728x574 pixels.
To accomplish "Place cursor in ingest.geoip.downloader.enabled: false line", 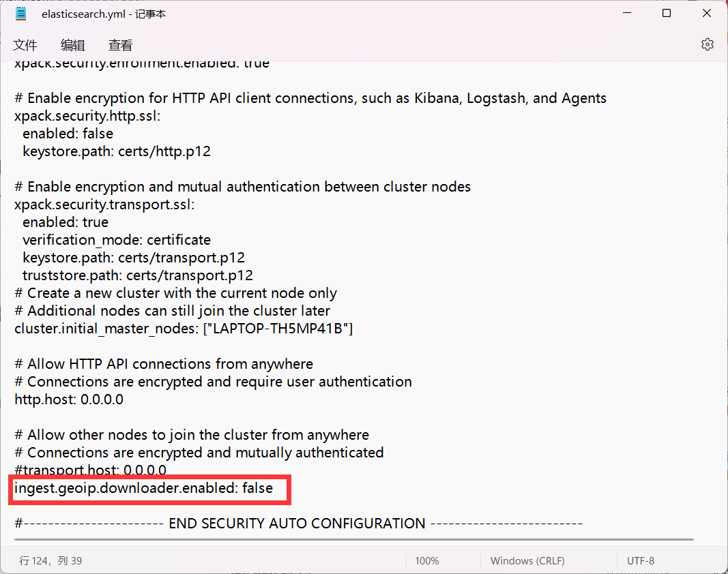I will click(x=143, y=489).
